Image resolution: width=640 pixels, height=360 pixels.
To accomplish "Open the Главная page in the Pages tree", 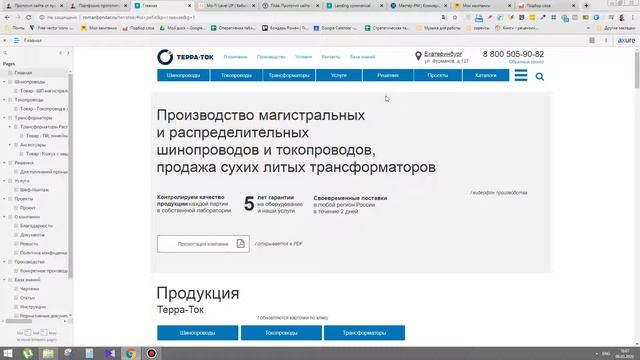I will 23,73.
